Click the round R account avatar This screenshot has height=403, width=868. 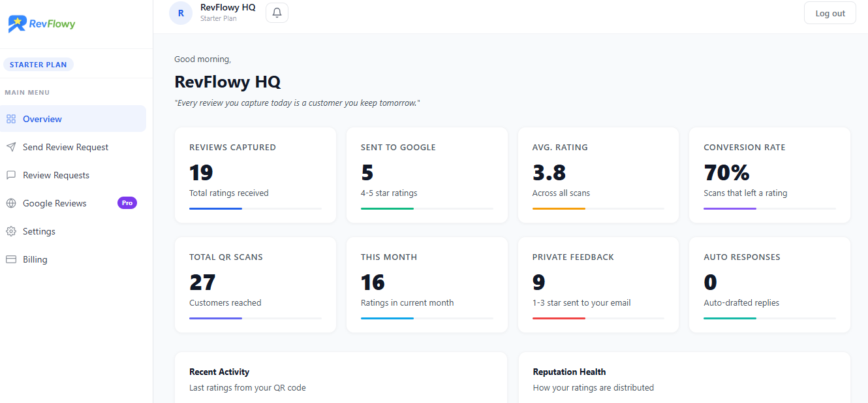click(181, 13)
